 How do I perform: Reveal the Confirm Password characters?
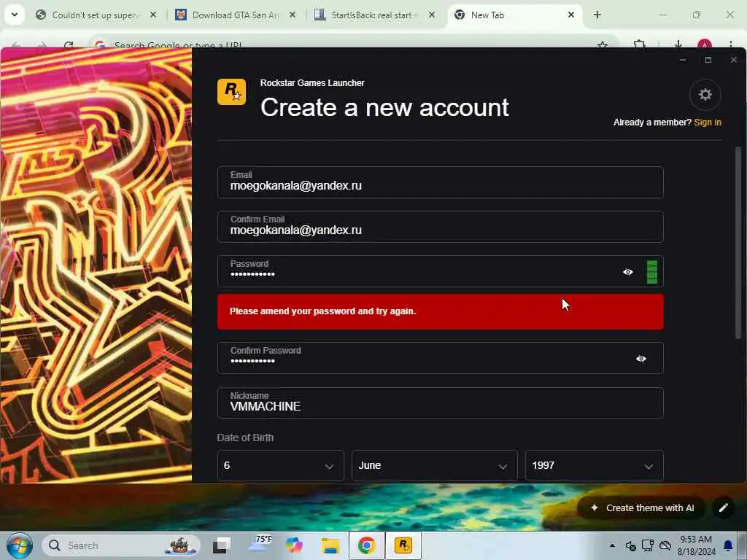640,359
